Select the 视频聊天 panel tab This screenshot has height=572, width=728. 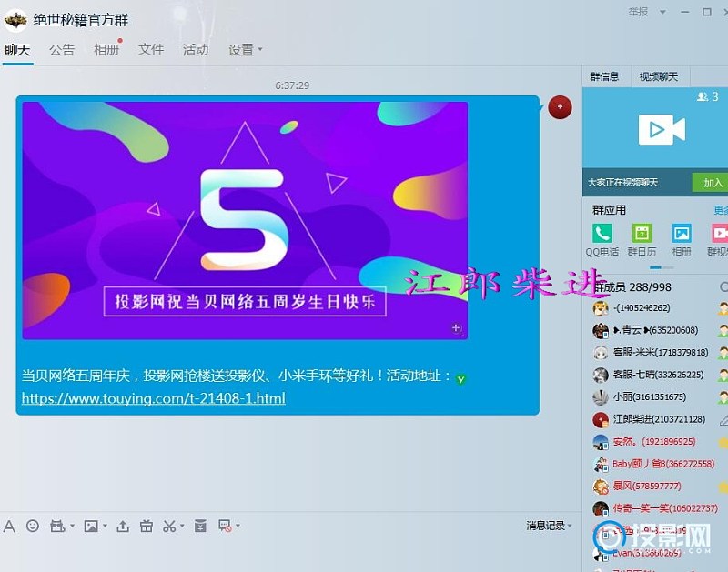click(659, 76)
